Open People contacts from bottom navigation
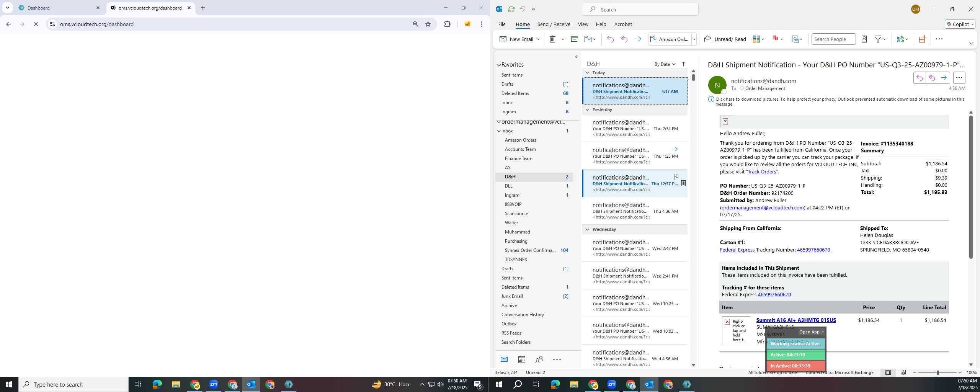 (539, 359)
